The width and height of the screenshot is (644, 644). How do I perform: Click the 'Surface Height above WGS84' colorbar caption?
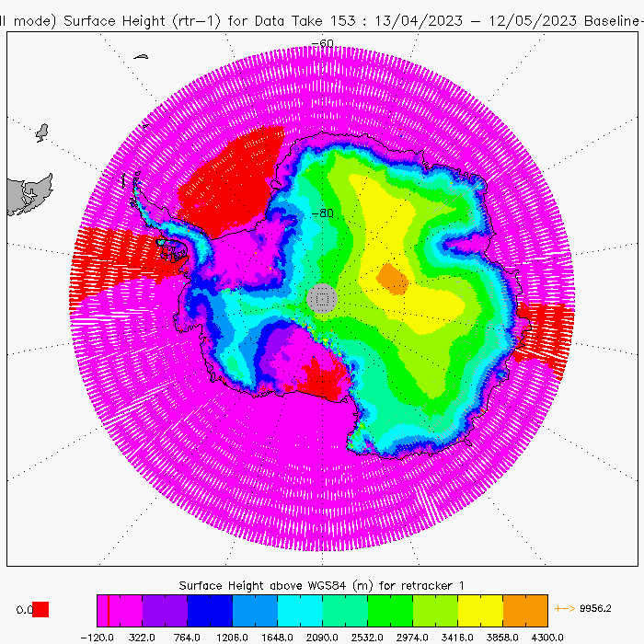point(322,586)
